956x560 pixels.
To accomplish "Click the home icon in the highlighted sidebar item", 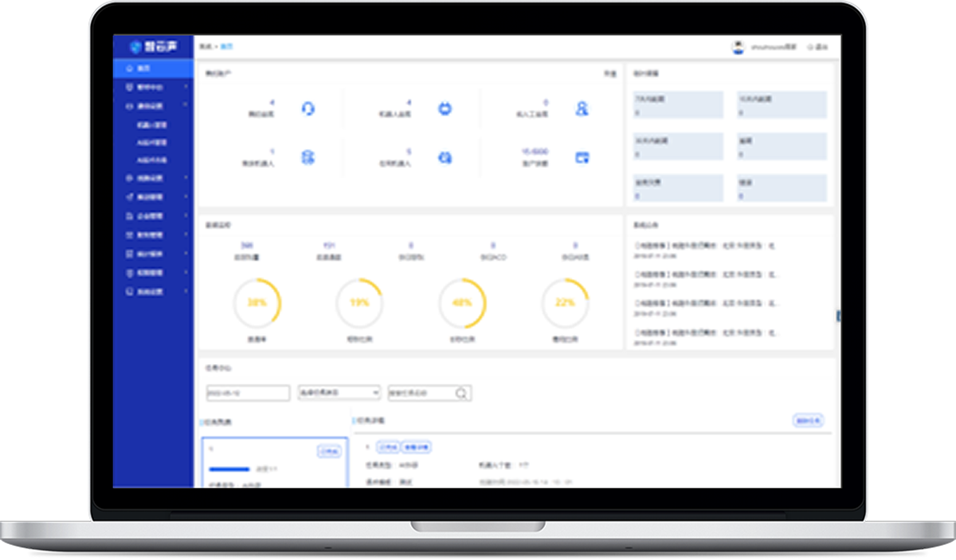I will [129, 69].
